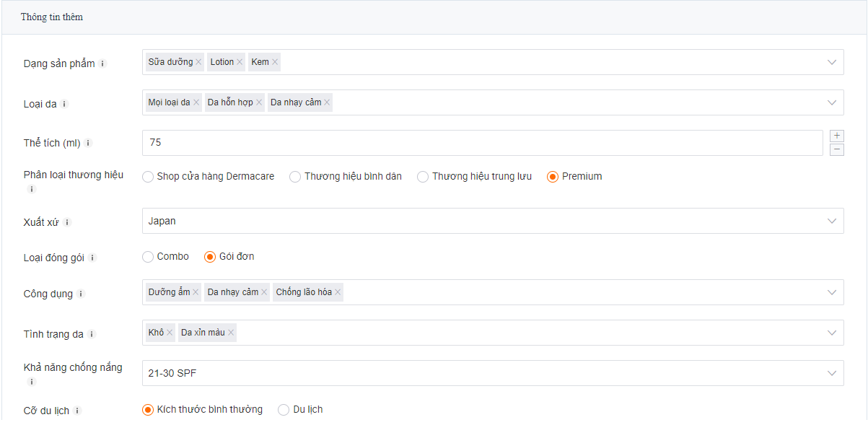868x425 pixels.
Task: Click info icon beside Thể tích (ml)
Action: click(89, 143)
